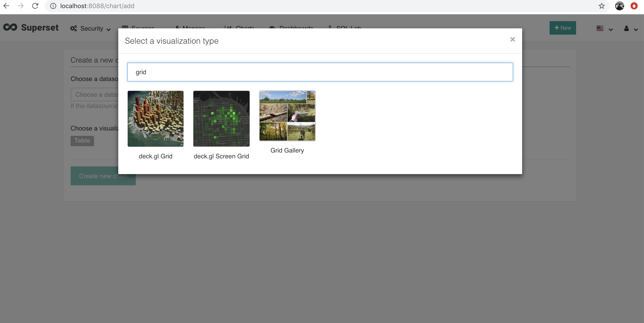This screenshot has width=644, height=323.
Task: Click the visualization search field containing grid
Action: 320,72
